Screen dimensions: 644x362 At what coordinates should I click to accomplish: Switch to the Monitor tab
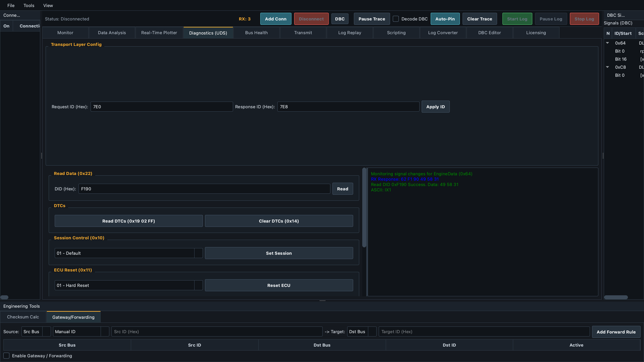(x=65, y=33)
